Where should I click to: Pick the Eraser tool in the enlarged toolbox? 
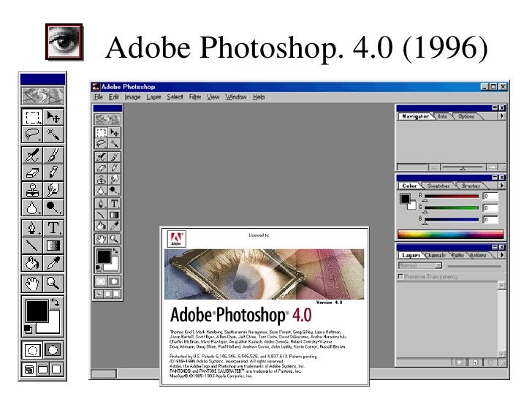[32, 172]
